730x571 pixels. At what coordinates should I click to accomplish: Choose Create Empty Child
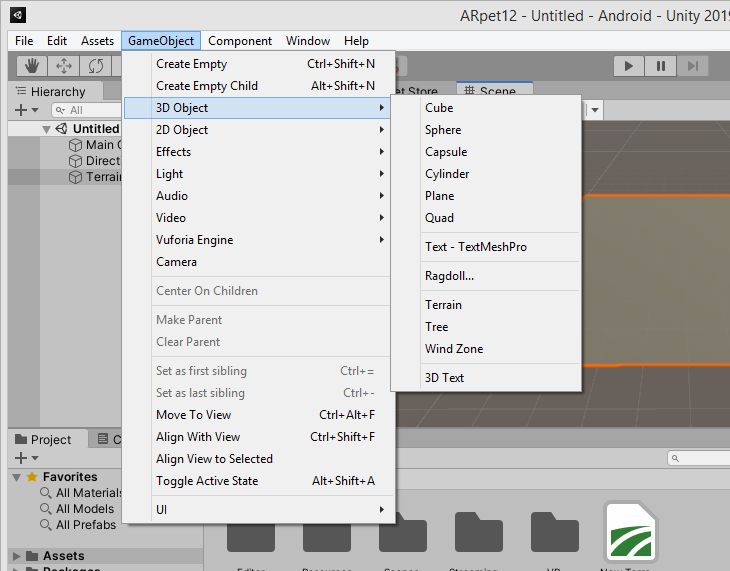(258, 86)
